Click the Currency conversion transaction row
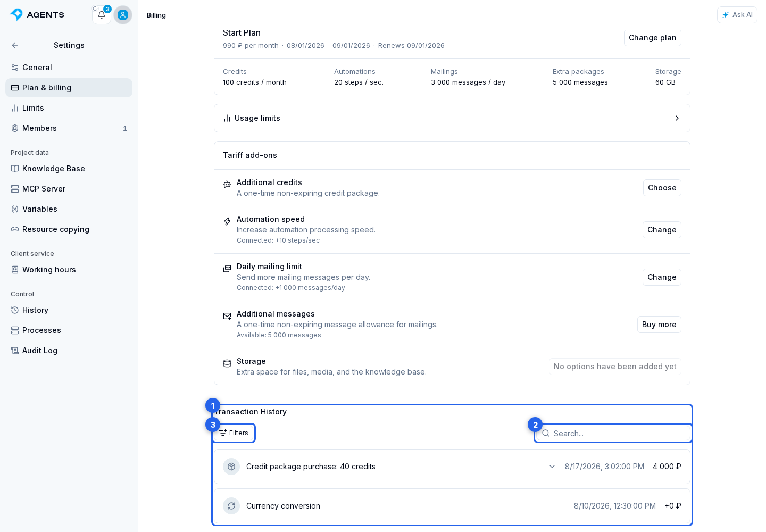This screenshot has height=532, width=766. click(x=452, y=506)
